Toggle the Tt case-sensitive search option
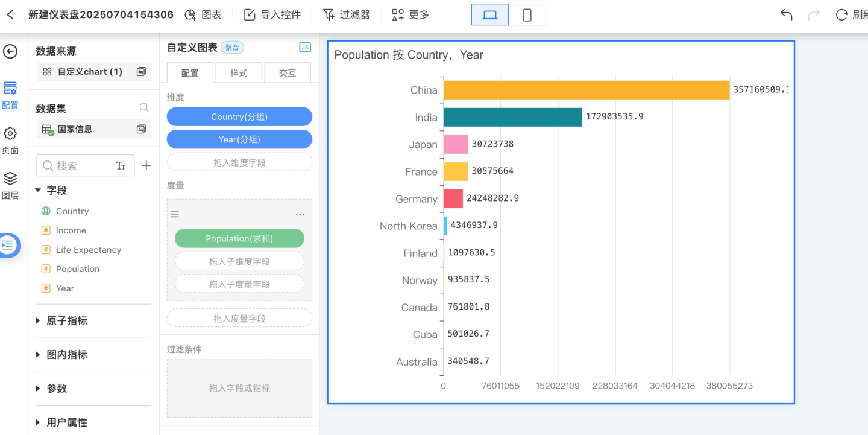Screen dimensions: 868x435 click(x=121, y=165)
